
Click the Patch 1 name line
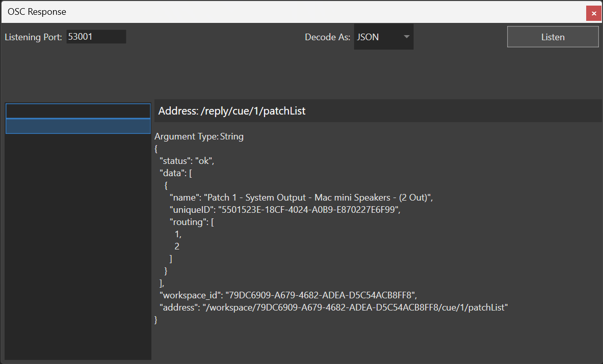(x=301, y=197)
